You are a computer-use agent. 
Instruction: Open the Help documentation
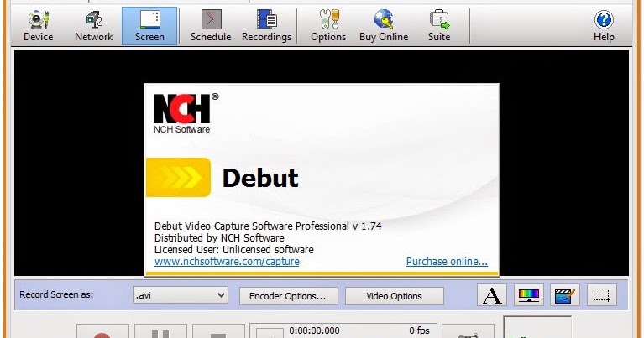(604, 26)
